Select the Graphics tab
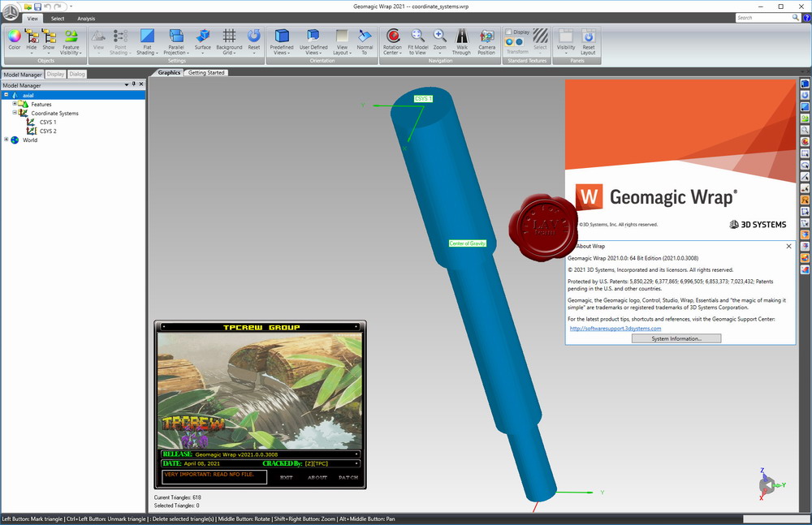This screenshot has width=812, height=525. [x=169, y=72]
